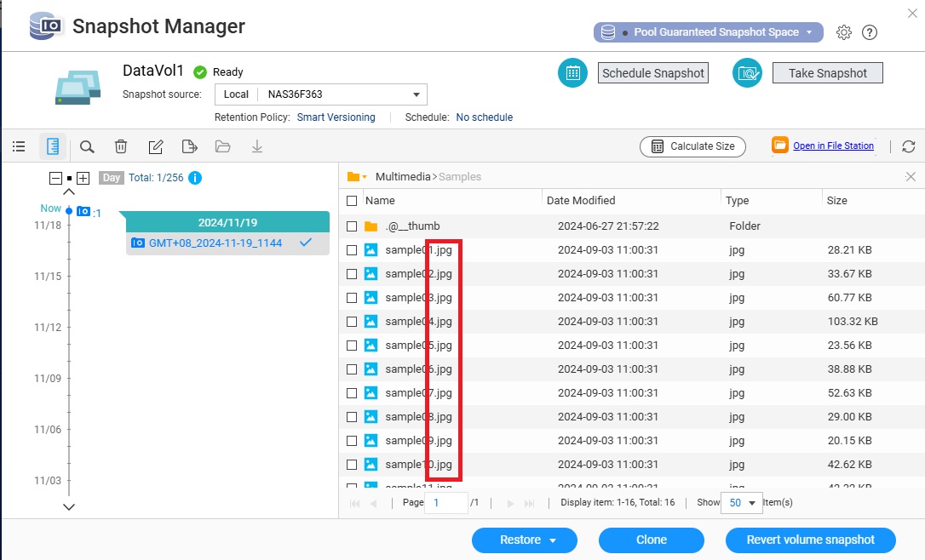
Task: Click the Take Snapshot camera icon
Action: click(748, 73)
